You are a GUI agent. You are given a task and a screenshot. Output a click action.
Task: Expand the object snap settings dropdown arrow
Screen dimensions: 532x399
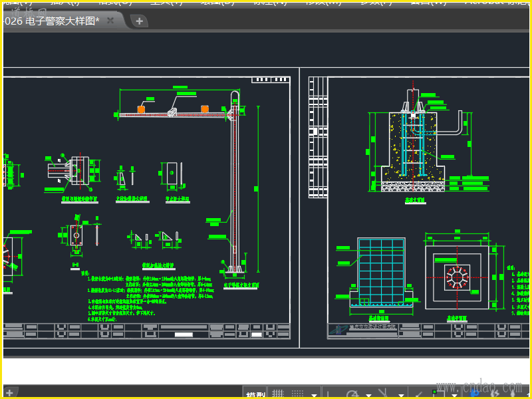coord(454,395)
